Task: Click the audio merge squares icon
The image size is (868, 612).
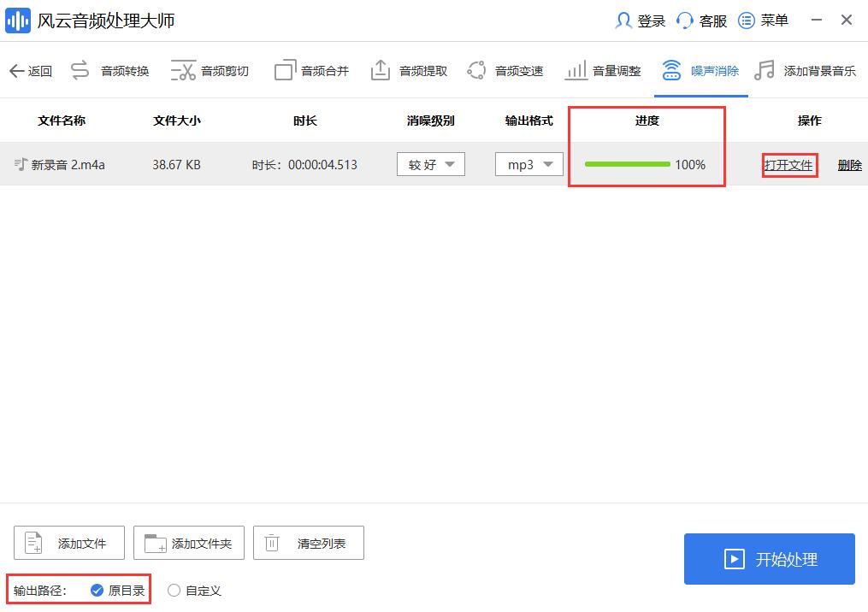Action: (x=286, y=70)
